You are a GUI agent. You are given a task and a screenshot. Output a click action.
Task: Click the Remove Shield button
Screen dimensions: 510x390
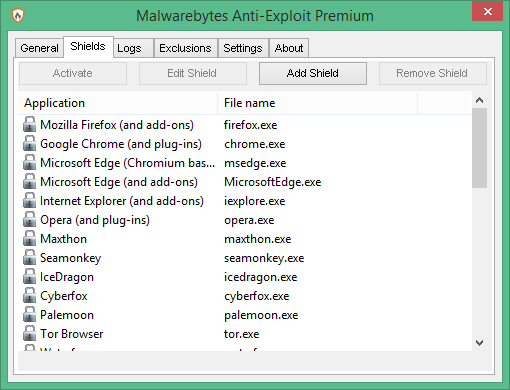coord(432,73)
